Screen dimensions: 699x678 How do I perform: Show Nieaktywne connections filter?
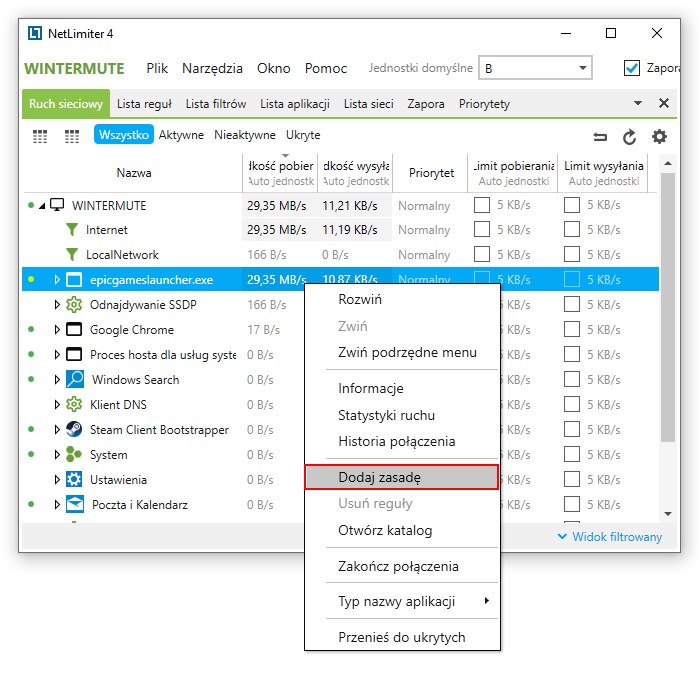(x=245, y=135)
